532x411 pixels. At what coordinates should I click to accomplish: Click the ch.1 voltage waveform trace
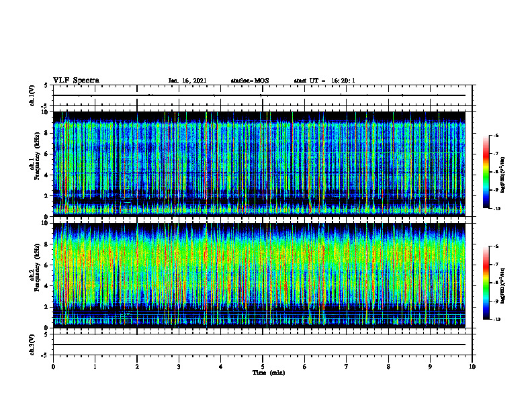coord(259,95)
